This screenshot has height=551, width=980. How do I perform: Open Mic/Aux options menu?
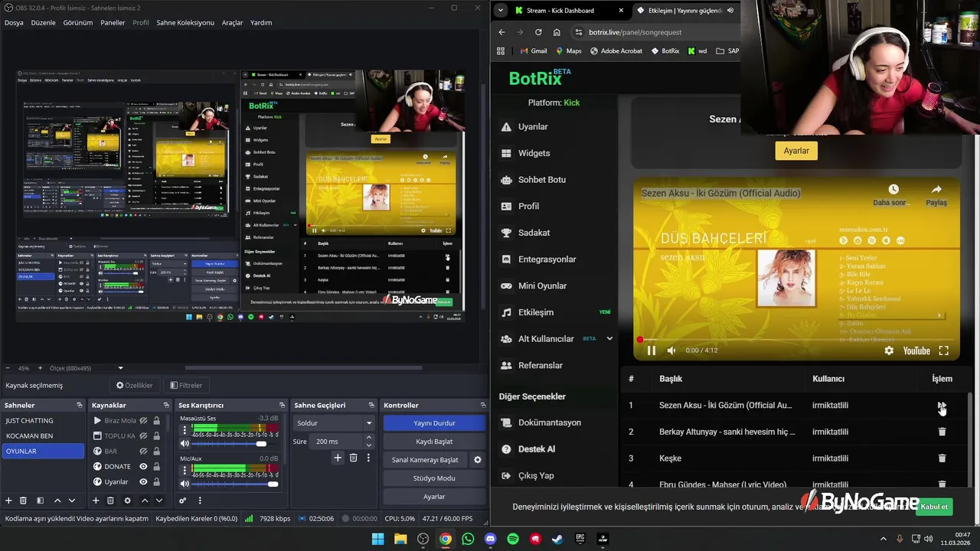coord(185,470)
